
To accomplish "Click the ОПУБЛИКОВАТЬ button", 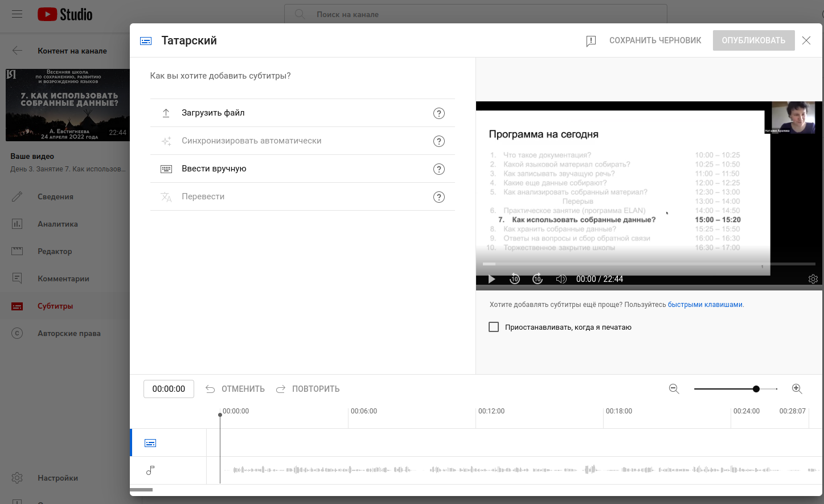I will [x=753, y=40].
